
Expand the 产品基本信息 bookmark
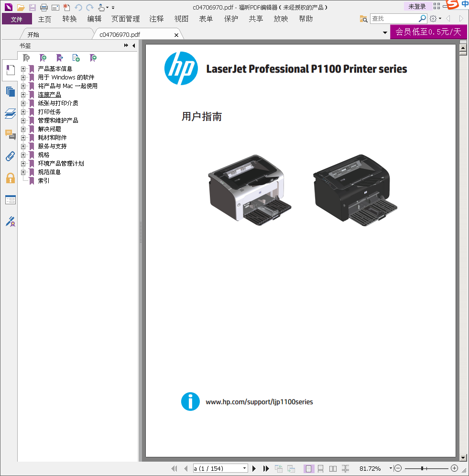coord(23,69)
